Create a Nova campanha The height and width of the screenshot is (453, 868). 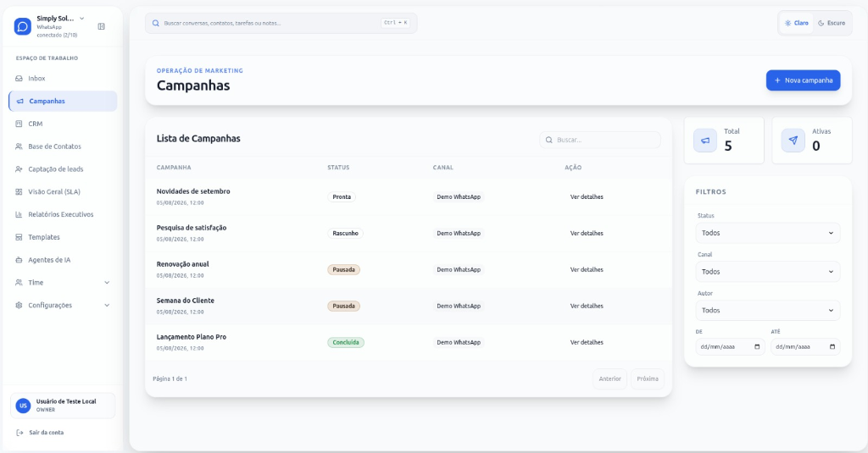pyautogui.click(x=804, y=80)
